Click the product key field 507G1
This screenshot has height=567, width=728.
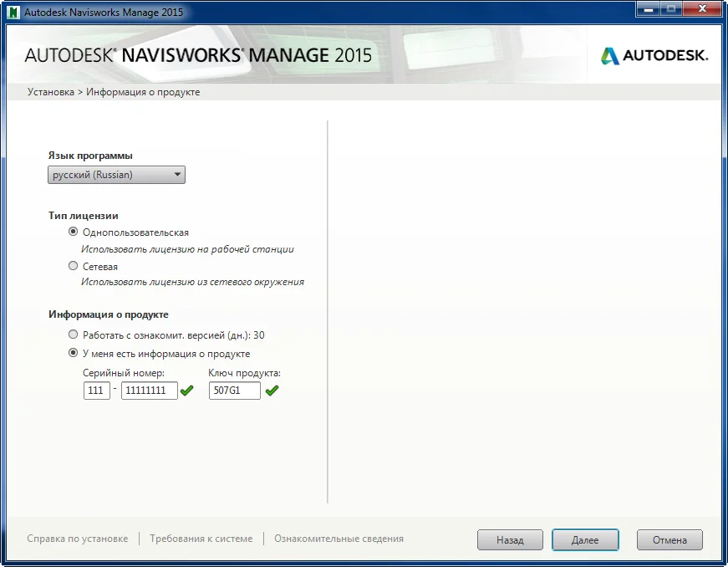click(x=234, y=391)
